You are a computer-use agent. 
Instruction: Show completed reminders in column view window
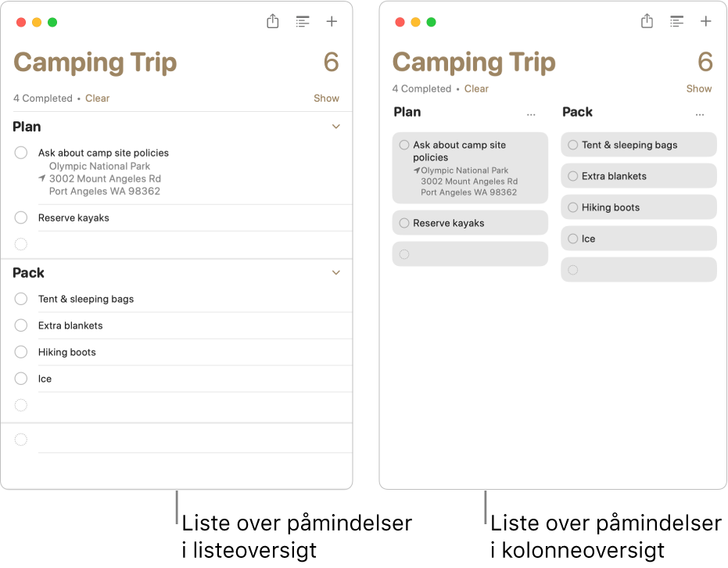click(699, 89)
